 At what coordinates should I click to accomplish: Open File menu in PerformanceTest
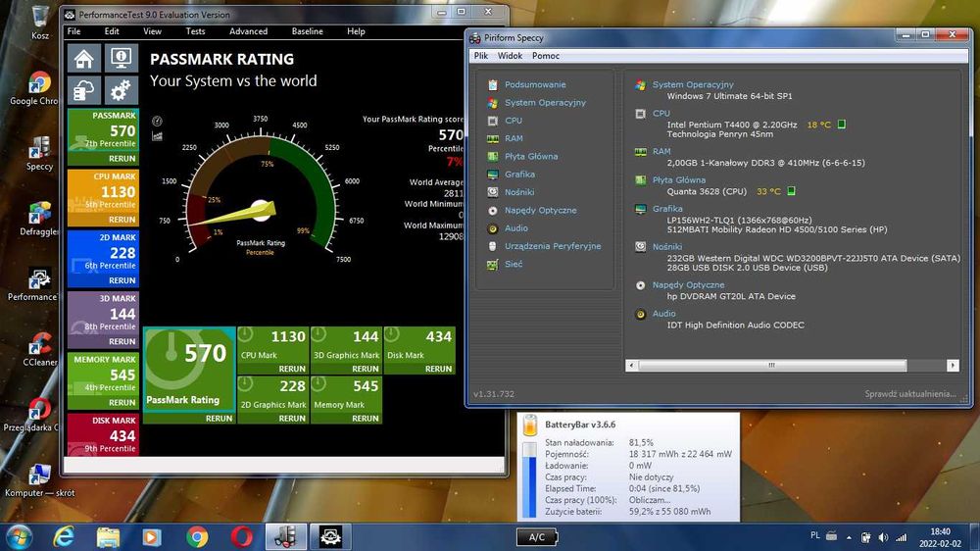click(x=73, y=31)
